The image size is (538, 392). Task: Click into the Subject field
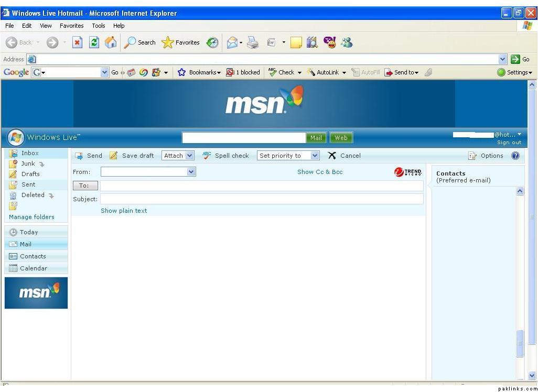261,199
